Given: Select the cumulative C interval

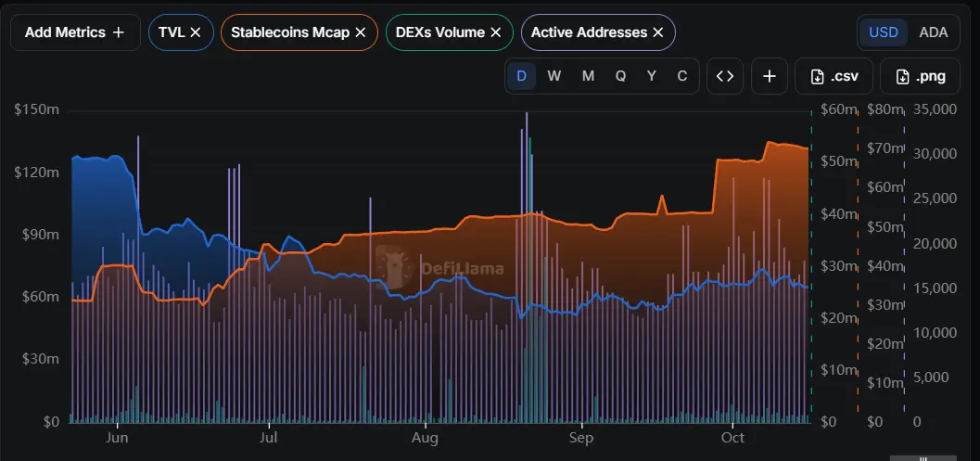Looking at the screenshot, I should (682, 76).
